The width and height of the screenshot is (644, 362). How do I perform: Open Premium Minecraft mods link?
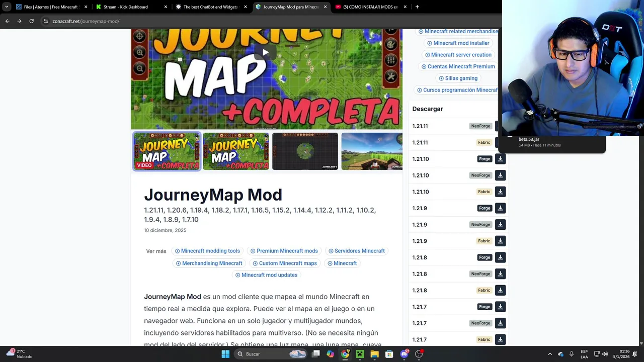284,251
